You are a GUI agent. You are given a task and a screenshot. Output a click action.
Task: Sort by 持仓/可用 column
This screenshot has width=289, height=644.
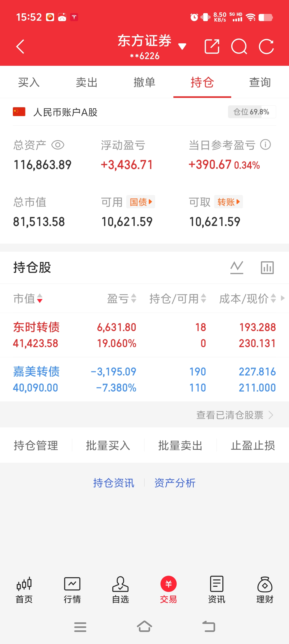point(178,298)
